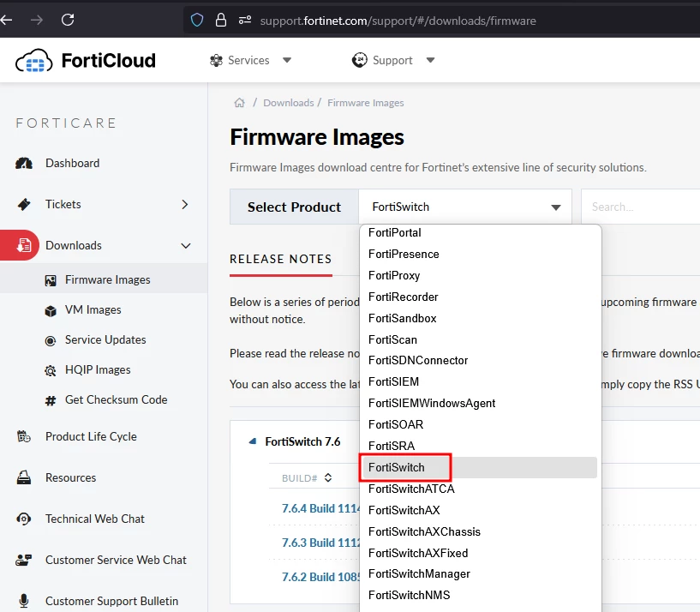Click the Firmware Images breadcrumb link
700x612 pixels.
[366, 103]
